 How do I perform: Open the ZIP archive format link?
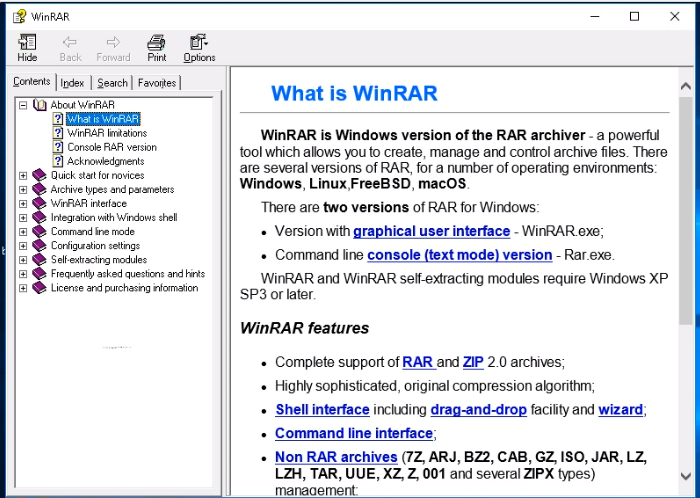pos(473,362)
